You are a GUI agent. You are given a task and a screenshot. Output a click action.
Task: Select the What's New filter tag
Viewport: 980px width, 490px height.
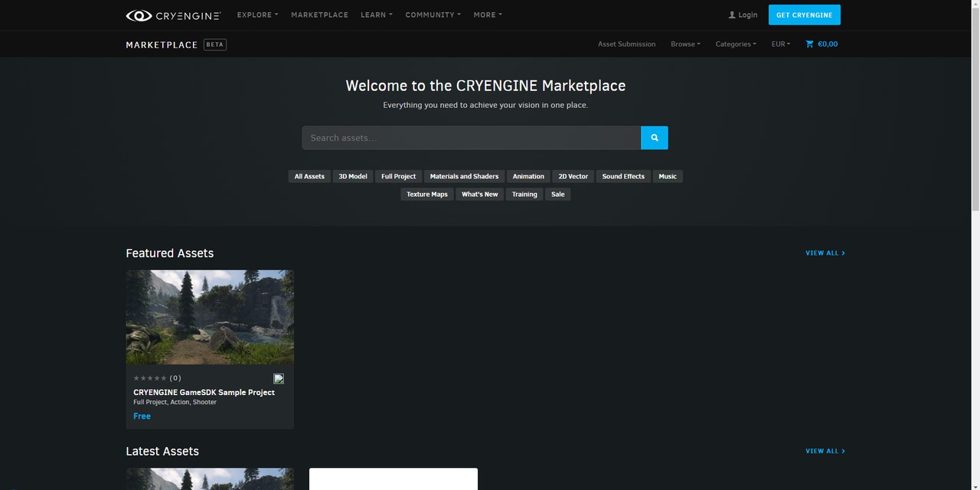coord(480,194)
